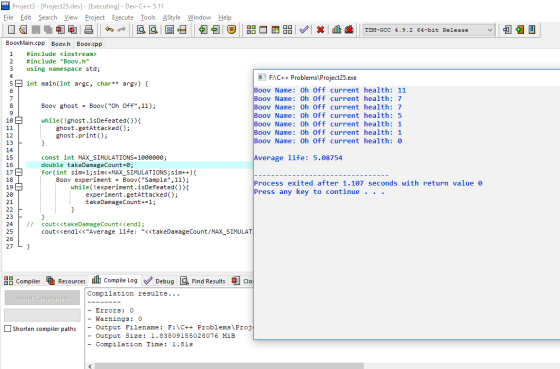560x369 pixels.
Task: Click the Remove from project minus icon
Action: [x=215, y=30]
